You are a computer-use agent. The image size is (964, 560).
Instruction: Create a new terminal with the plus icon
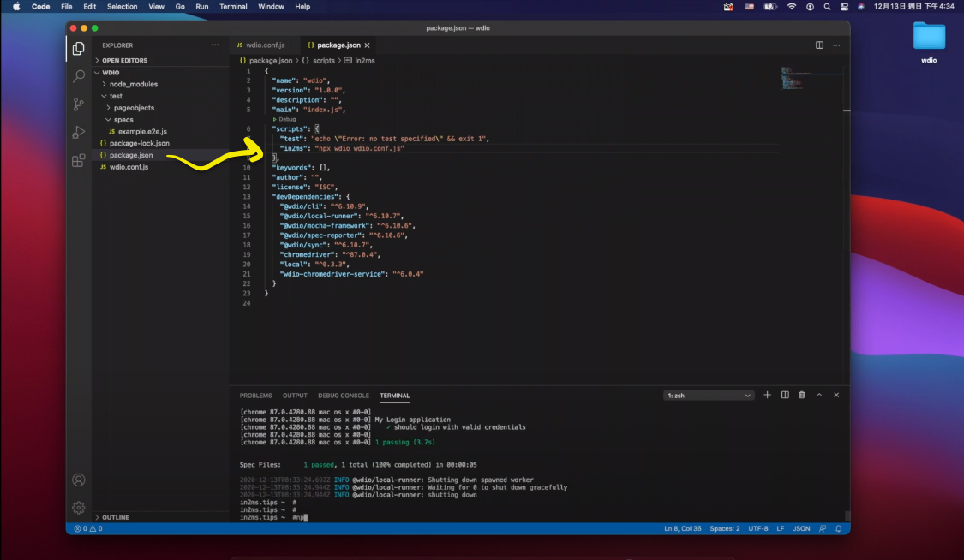point(767,396)
